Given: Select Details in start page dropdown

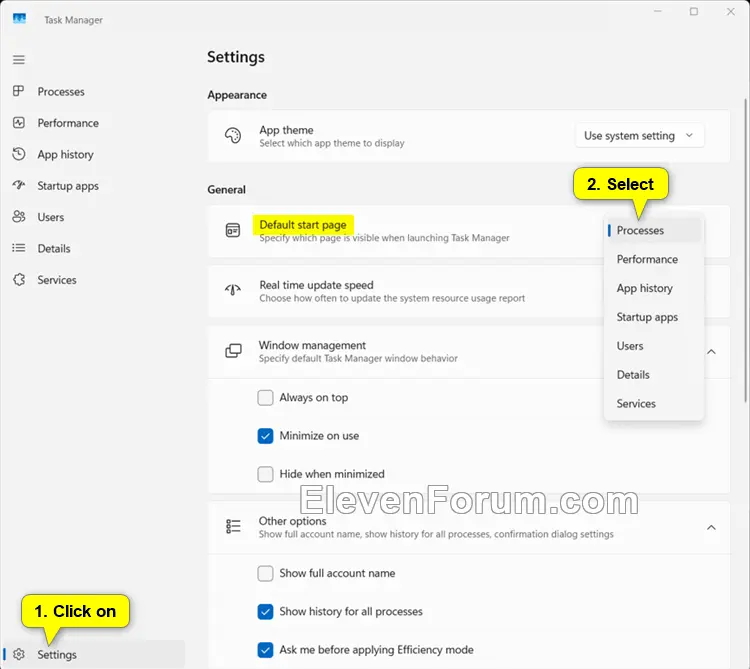Looking at the screenshot, I should click(x=654, y=375).
